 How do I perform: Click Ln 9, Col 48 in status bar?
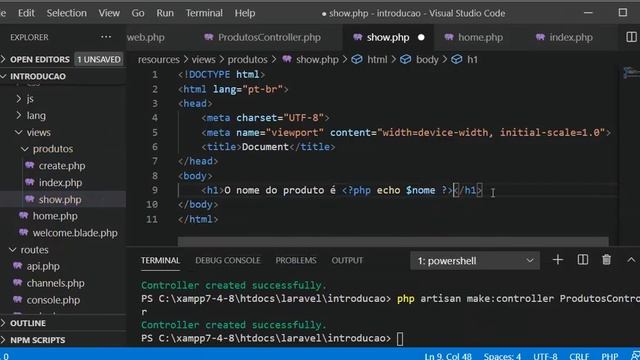(448, 356)
